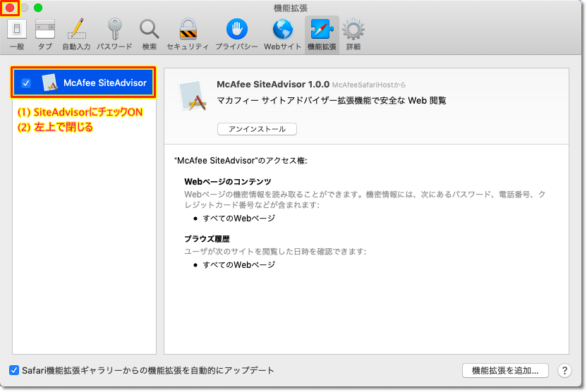Click the 機能拡張 window title text
The image size is (587, 392).
291,8
